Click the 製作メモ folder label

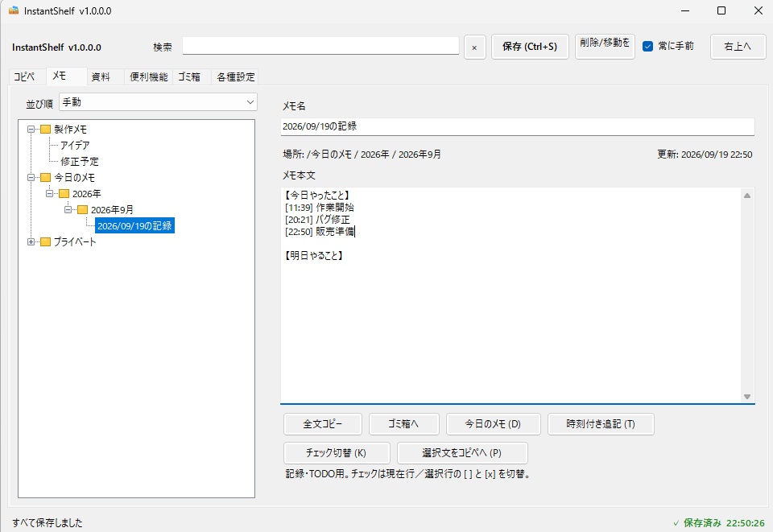(x=71, y=129)
